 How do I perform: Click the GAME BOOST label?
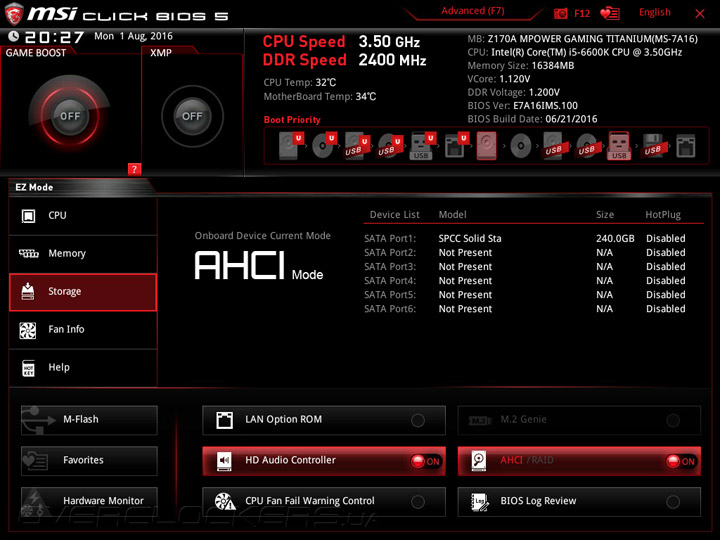coord(36,53)
